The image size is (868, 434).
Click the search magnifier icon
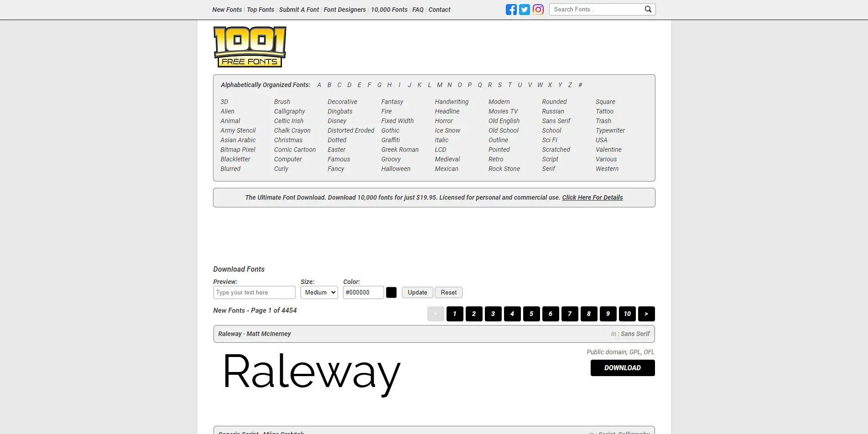648,9
